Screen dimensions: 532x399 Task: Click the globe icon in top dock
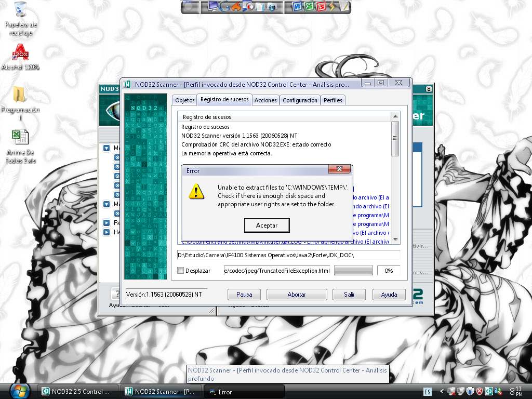pyautogui.click(x=272, y=7)
